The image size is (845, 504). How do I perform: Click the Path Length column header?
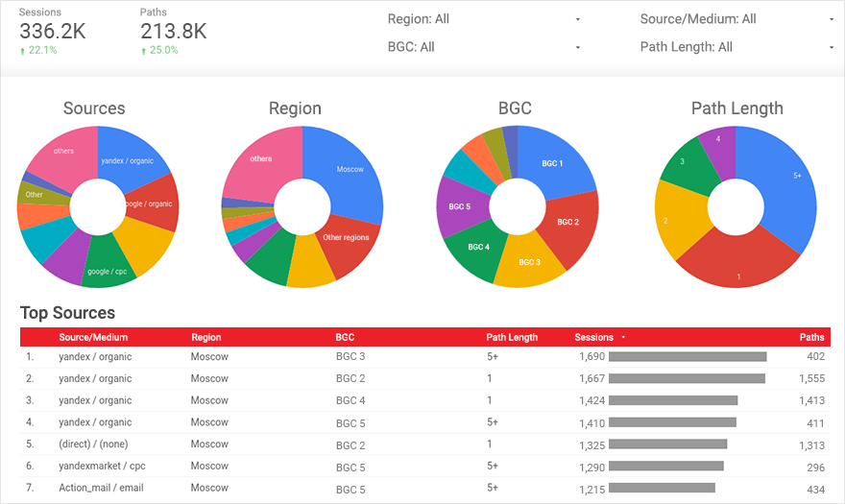click(x=512, y=337)
